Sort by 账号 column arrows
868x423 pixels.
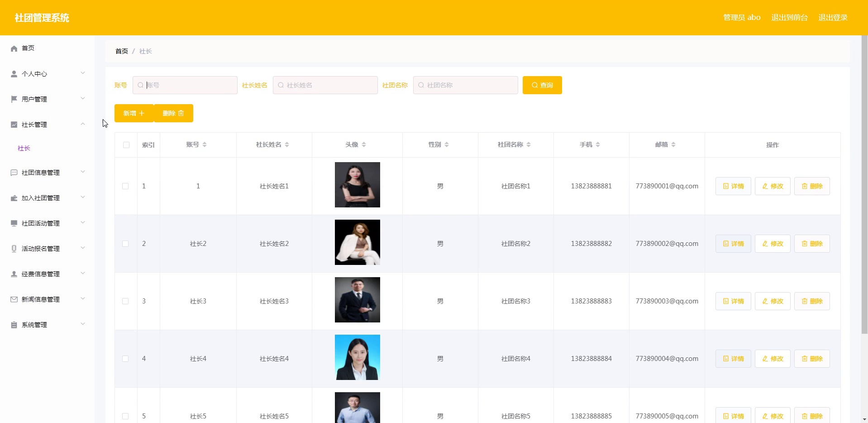coord(205,144)
